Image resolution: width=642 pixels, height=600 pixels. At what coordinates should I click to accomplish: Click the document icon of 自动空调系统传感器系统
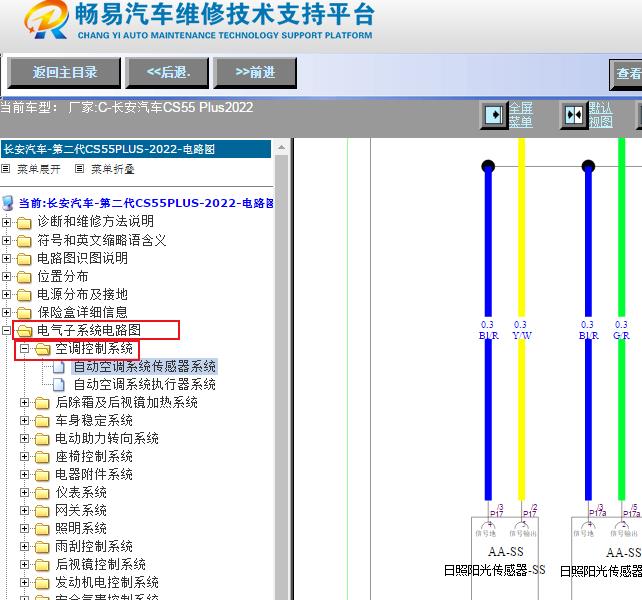coord(59,367)
